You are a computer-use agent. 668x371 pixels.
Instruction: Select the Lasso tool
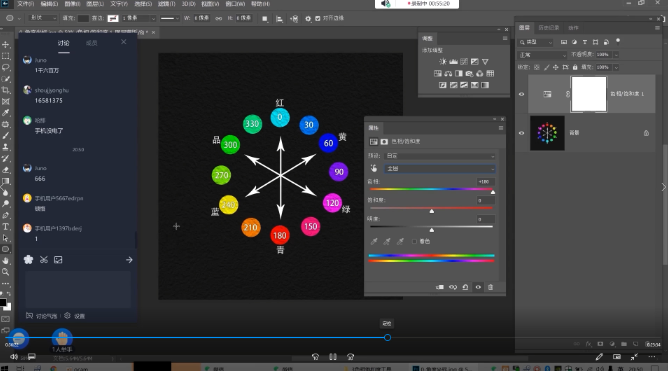tap(6, 67)
